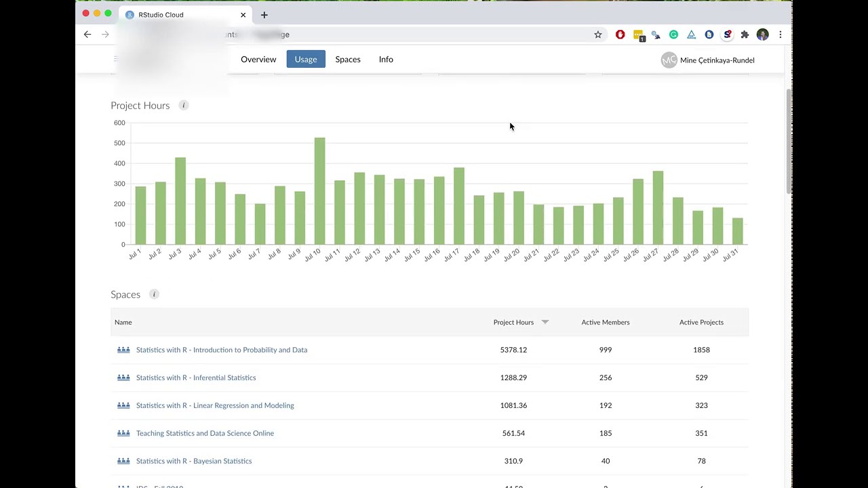Open the Spaces tab
The width and height of the screenshot is (868, 488).
click(x=348, y=60)
